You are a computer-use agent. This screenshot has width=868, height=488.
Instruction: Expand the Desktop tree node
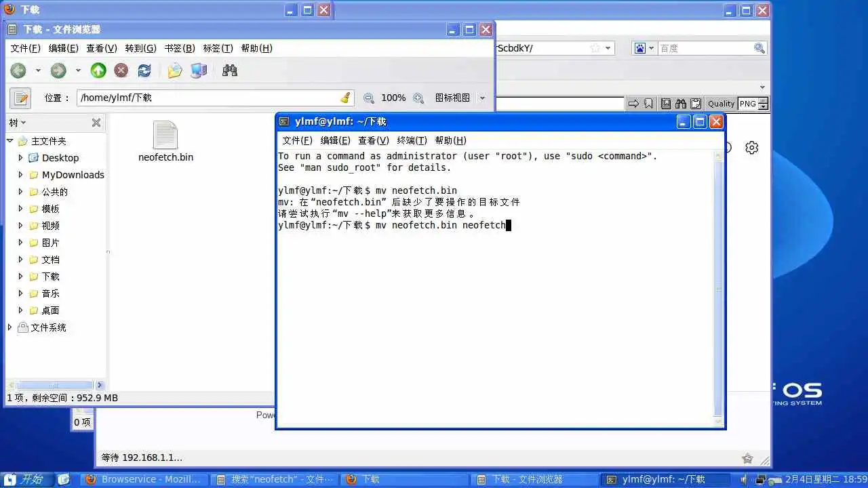click(21, 158)
